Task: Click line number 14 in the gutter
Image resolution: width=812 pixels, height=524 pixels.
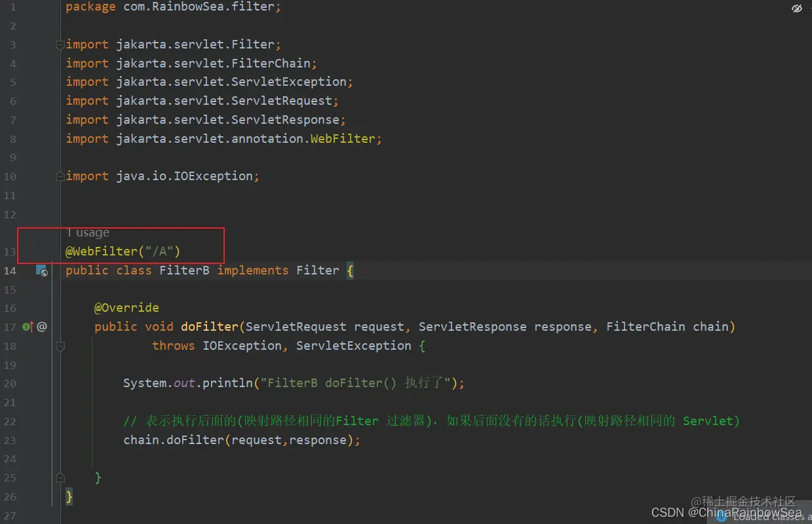Action: 9,271
